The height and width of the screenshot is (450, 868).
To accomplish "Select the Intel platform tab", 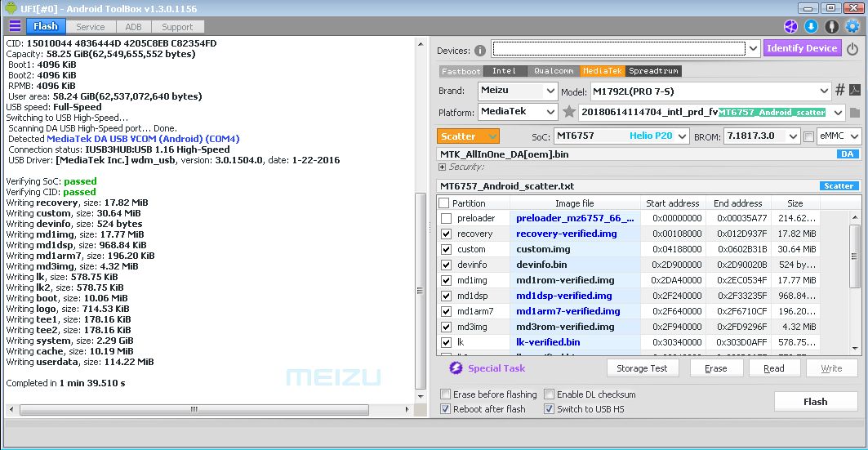I will point(505,71).
